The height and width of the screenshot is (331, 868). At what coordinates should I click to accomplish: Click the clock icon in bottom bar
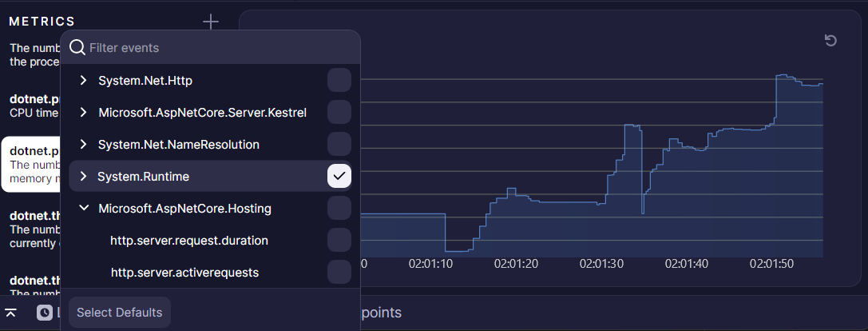pos(45,313)
